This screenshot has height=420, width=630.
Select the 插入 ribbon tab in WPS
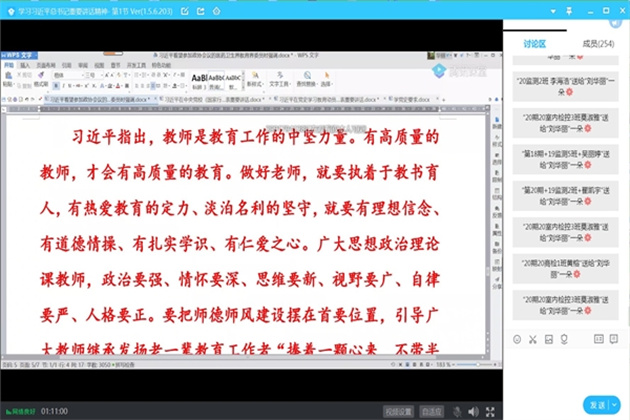(25, 65)
